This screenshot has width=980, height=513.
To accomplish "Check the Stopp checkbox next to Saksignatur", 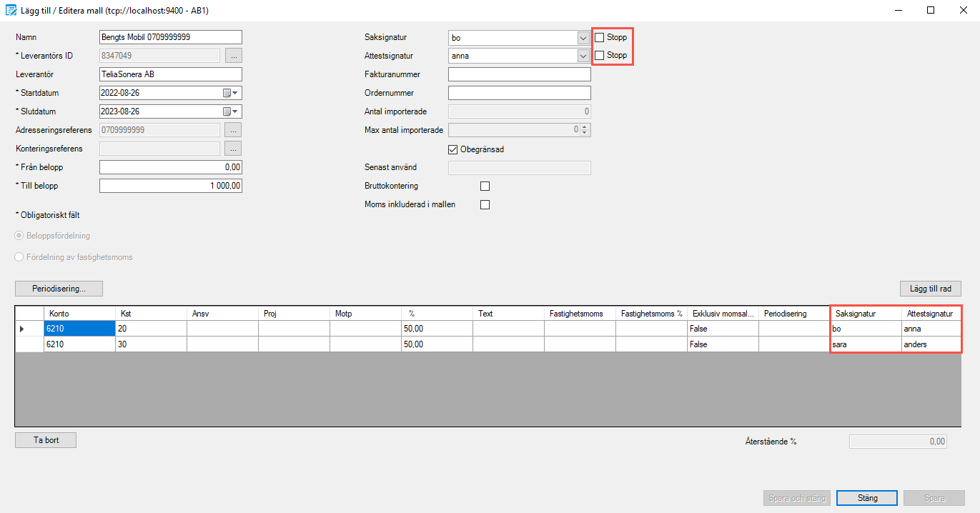I will pyautogui.click(x=599, y=37).
